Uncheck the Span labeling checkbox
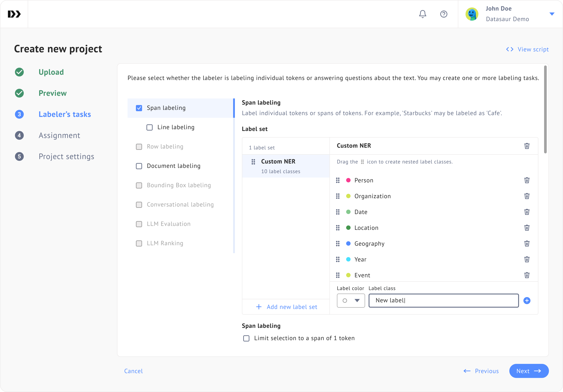 [139, 108]
